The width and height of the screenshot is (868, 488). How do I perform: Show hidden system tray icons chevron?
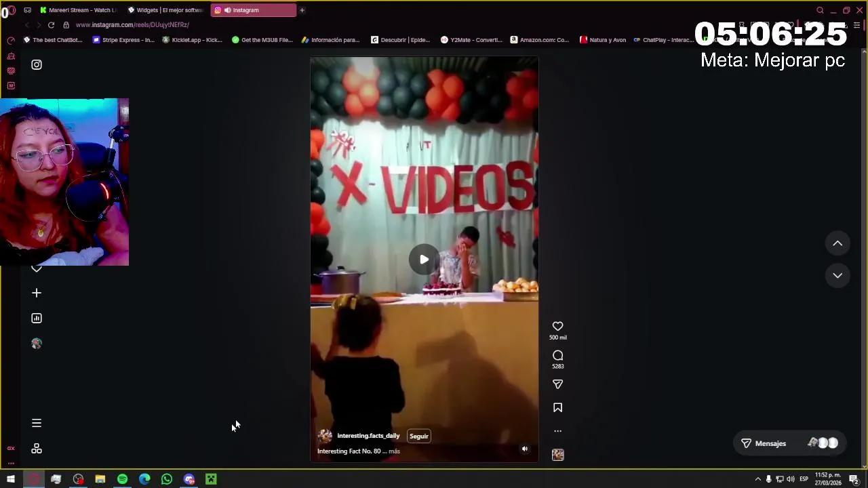[x=757, y=479]
